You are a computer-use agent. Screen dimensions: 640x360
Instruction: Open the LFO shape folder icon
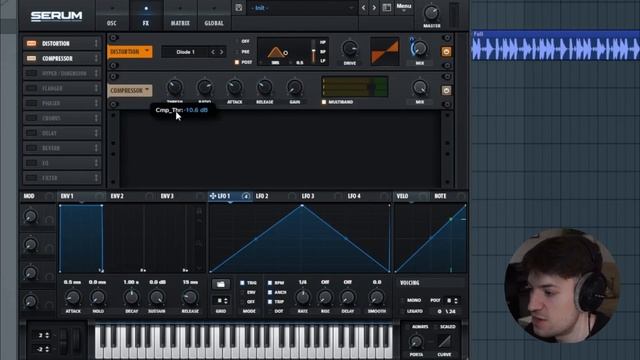tap(221, 284)
